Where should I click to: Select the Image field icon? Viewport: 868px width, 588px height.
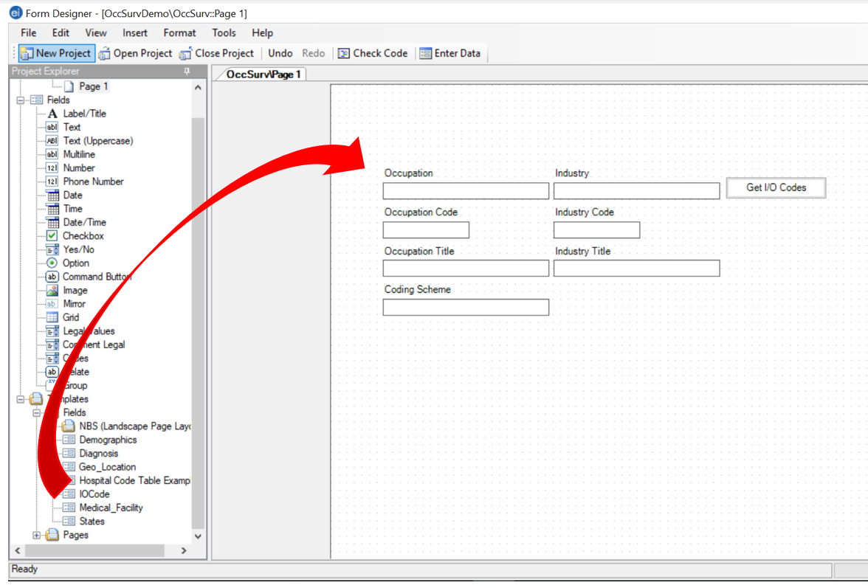pos(52,291)
